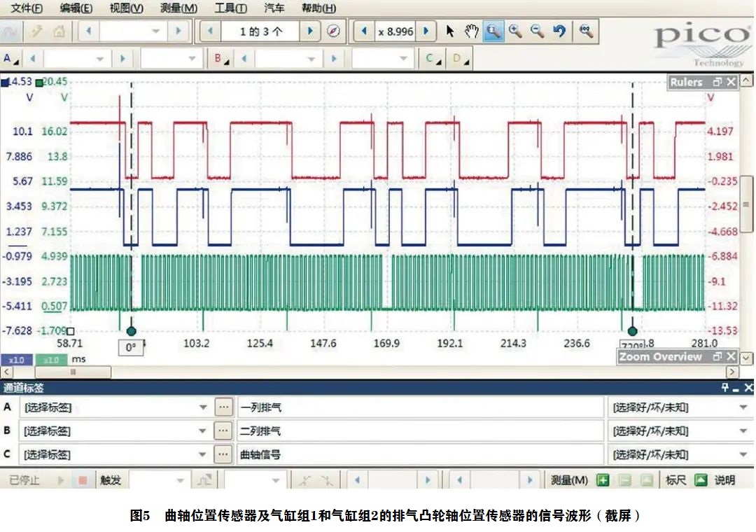Screen dimensions: 756x532
Task: Click channel A ellipsis button
Action: pos(223,407)
